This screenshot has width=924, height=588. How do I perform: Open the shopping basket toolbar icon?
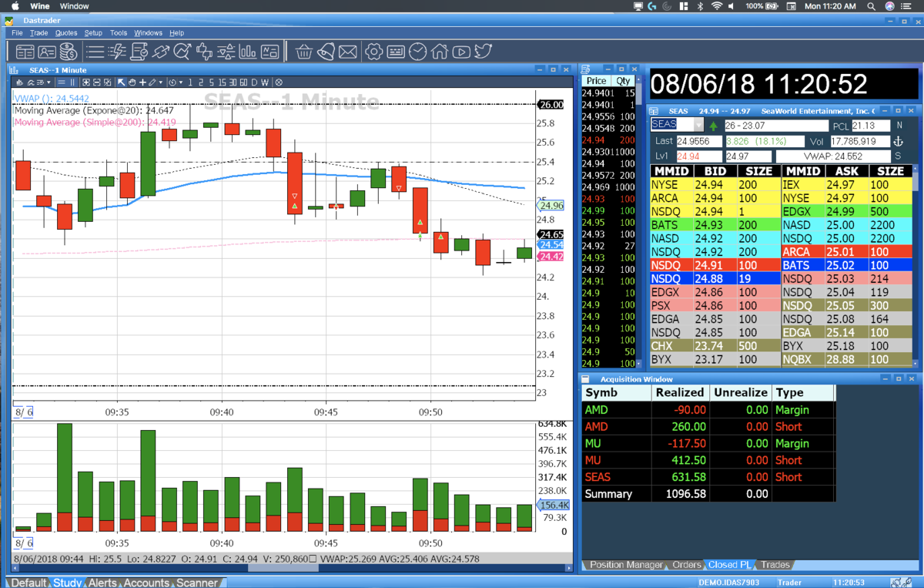(304, 52)
